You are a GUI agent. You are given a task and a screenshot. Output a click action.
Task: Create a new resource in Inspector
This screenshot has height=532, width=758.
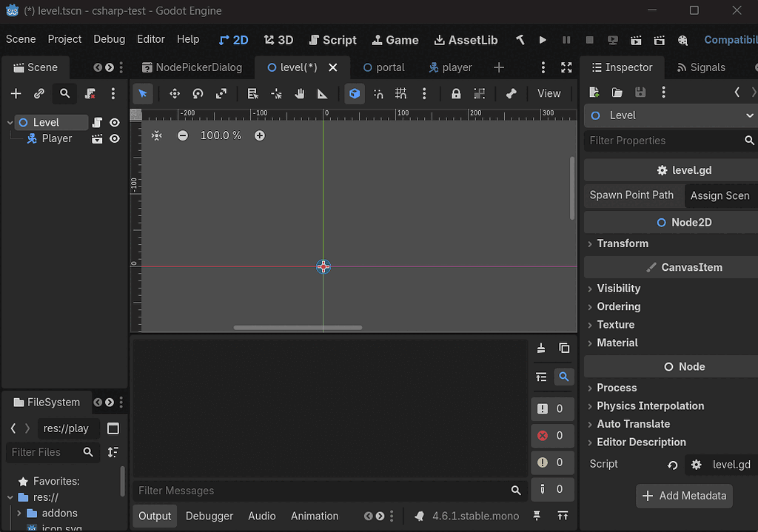point(594,92)
